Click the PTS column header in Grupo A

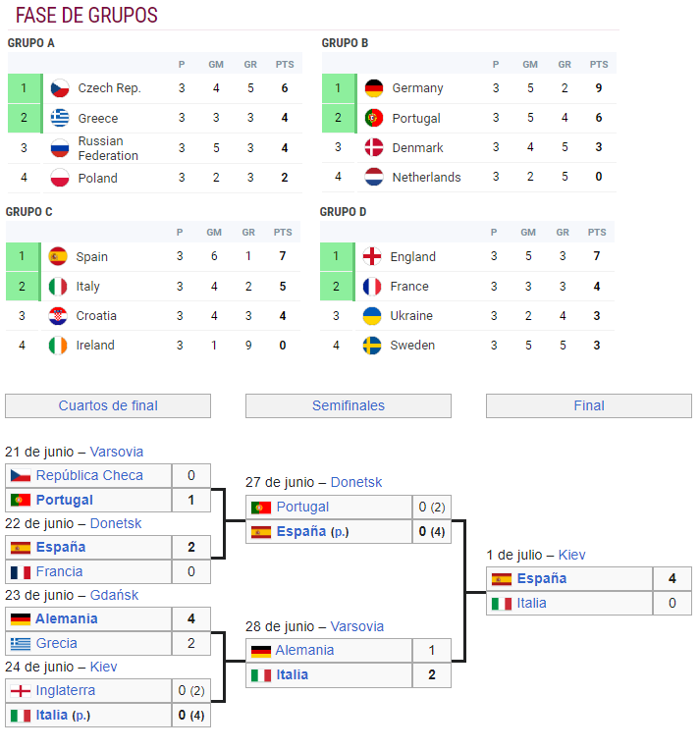[284, 65]
